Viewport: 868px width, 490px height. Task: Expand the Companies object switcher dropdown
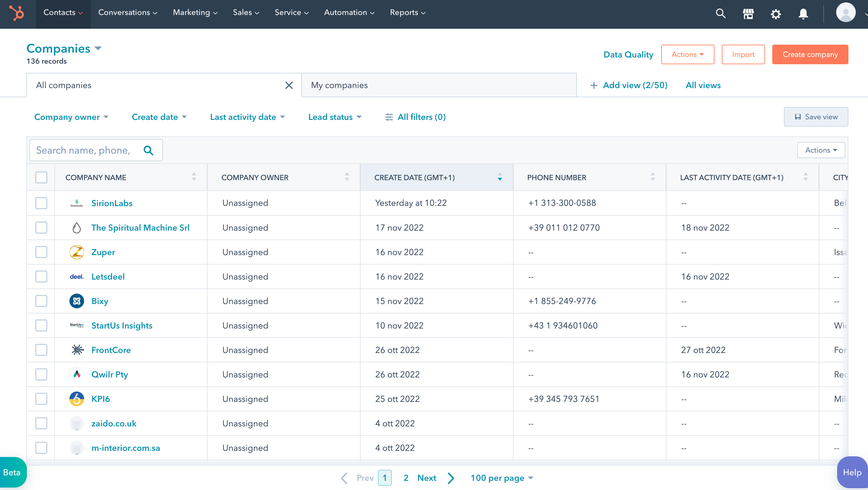[64, 49]
